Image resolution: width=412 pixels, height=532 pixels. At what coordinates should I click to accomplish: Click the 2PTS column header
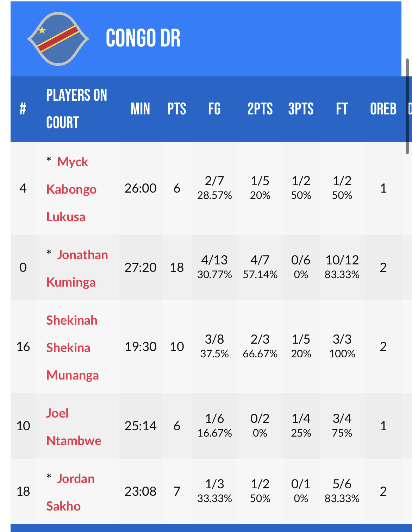260,109
